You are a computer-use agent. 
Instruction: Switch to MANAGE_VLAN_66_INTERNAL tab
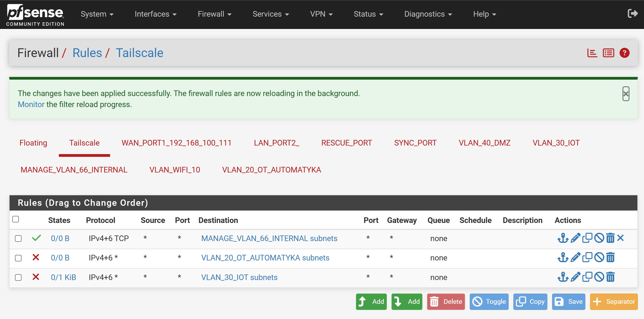[74, 170]
